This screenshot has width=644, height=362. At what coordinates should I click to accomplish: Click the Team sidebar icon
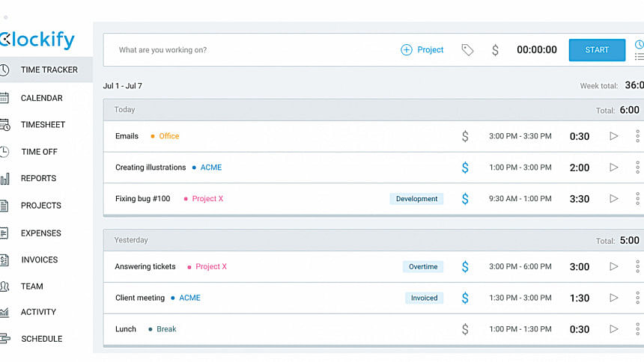click(x=4, y=286)
